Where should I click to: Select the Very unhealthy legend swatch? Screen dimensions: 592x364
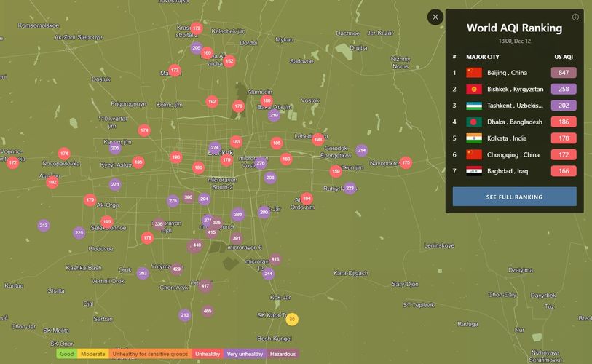244,354
